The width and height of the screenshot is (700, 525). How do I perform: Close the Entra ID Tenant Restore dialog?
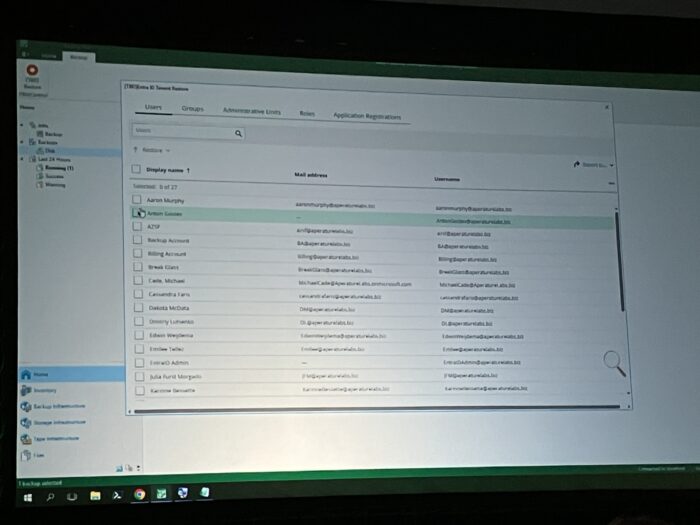[x=606, y=107]
